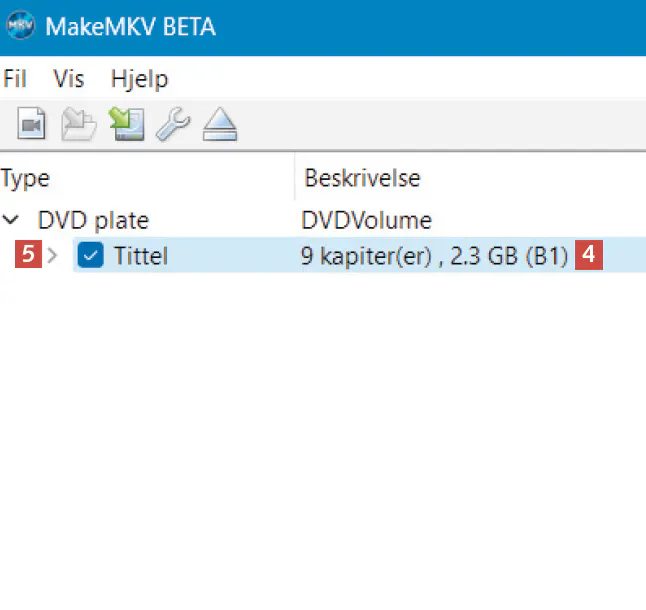This screenshot has width=646, height=610.
Task: Click the Beskrivelse column header
Action: pyautogui.click(x=362, y=179)
